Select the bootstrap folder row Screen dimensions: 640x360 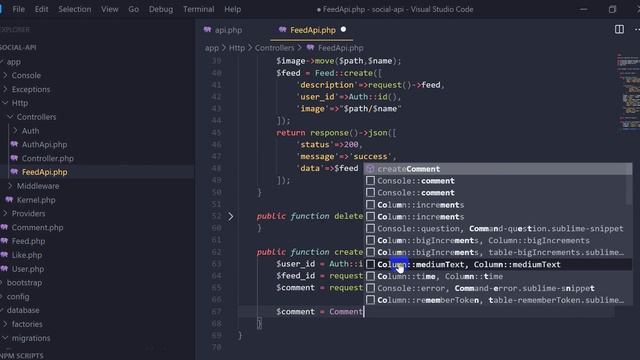pyautogui.click(x=97, y=282)
